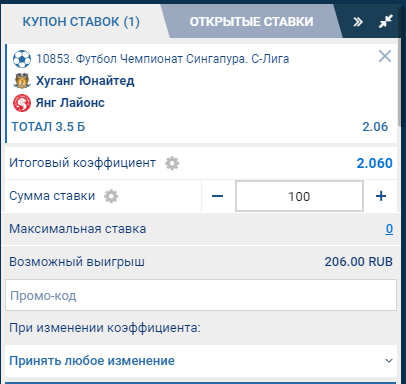Click the Янг Лайонс team logo

(x=22, y=103)
